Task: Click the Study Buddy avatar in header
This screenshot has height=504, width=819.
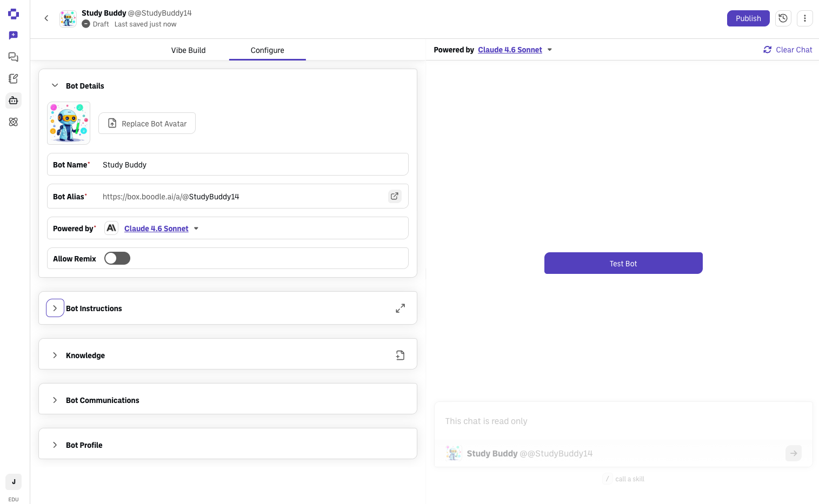Action: (x=68, y=18)
